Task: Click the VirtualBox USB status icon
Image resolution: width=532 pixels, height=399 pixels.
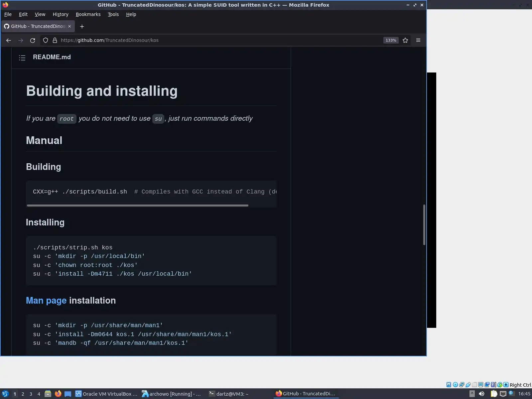Action: (x=468, y=385)
